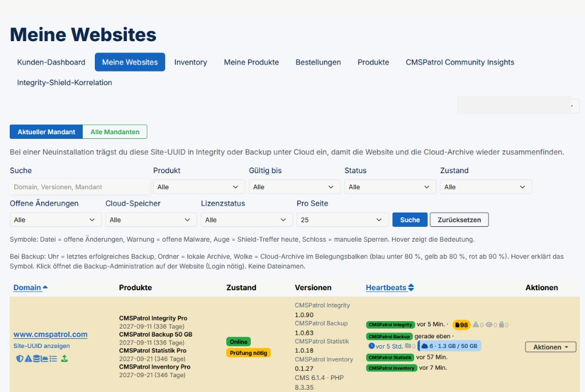Open CMSPatrol Community Insights tab
Image resolution: width=585 pixels, height=392 pixels.
[x=460, y=62]
